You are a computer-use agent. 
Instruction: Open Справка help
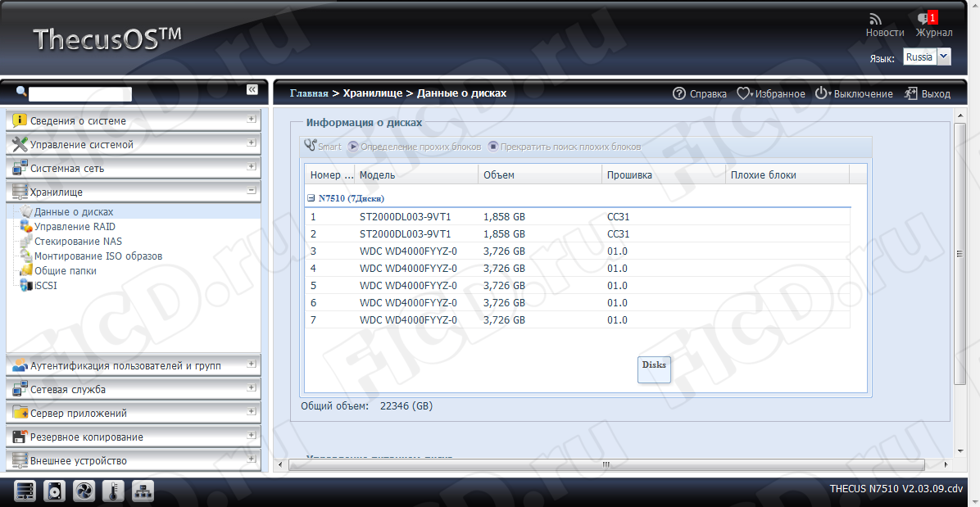(700, 93)
